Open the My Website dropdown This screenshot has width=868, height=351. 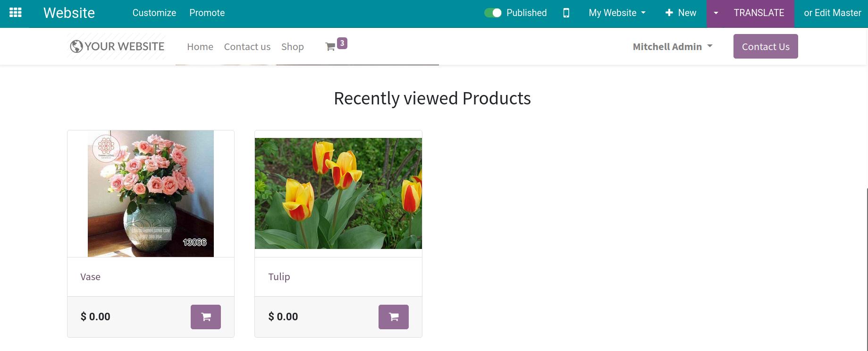coord(616,13)
